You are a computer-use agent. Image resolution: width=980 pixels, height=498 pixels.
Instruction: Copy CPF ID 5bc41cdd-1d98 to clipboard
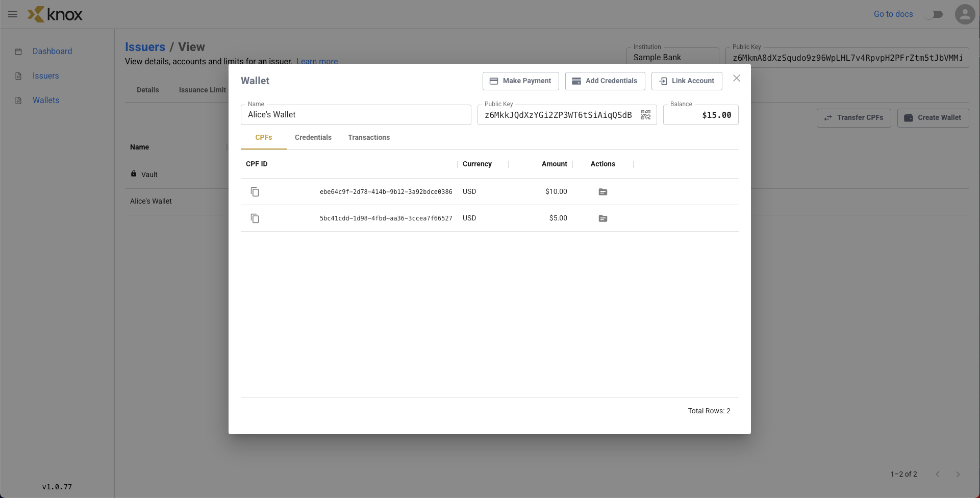255,218
